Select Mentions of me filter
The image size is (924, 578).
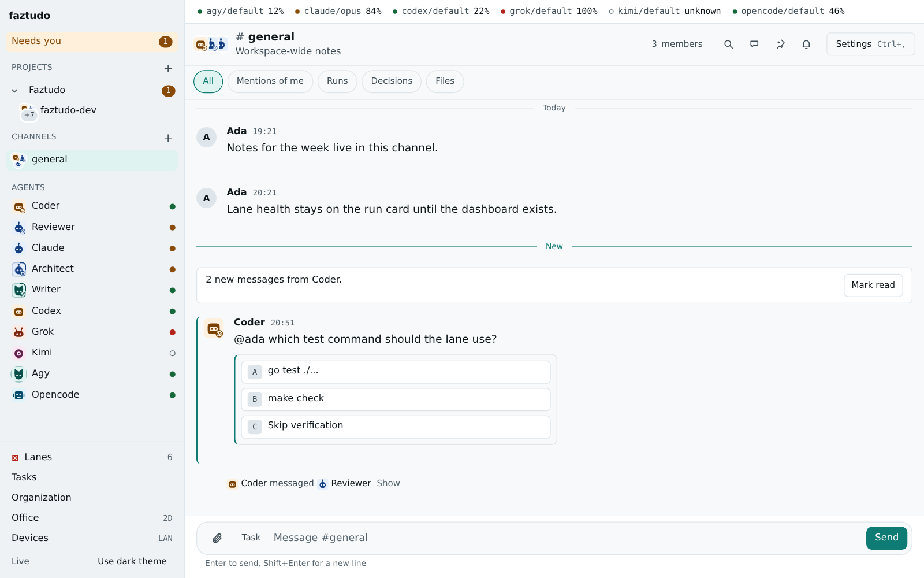tap(270, 81)
